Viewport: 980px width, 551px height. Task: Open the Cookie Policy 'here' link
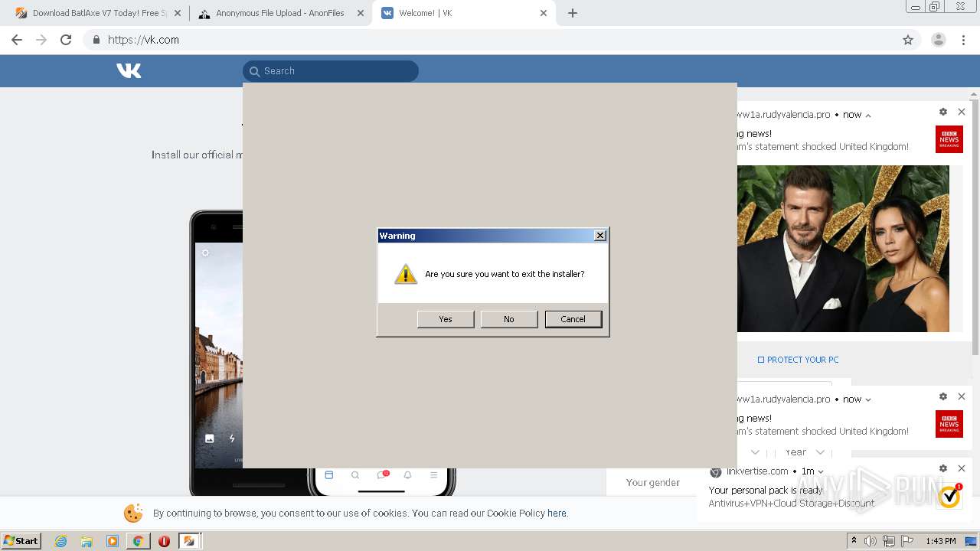pos(557,514)
